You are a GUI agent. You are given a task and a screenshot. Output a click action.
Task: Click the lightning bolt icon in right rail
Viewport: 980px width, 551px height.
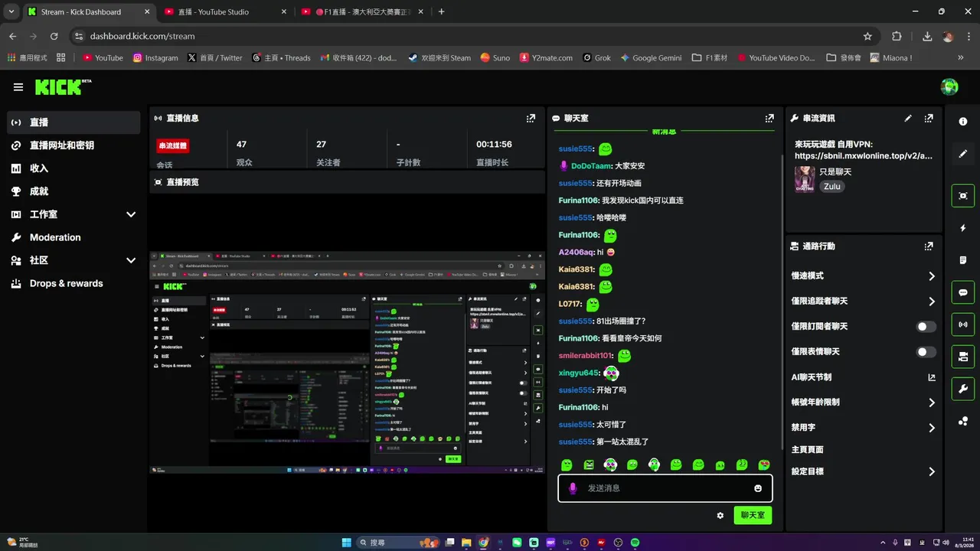[963, 228]
